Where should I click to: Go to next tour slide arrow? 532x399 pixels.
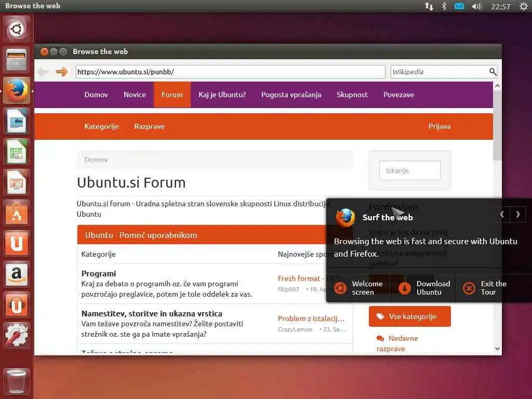(x=518, y=214)
